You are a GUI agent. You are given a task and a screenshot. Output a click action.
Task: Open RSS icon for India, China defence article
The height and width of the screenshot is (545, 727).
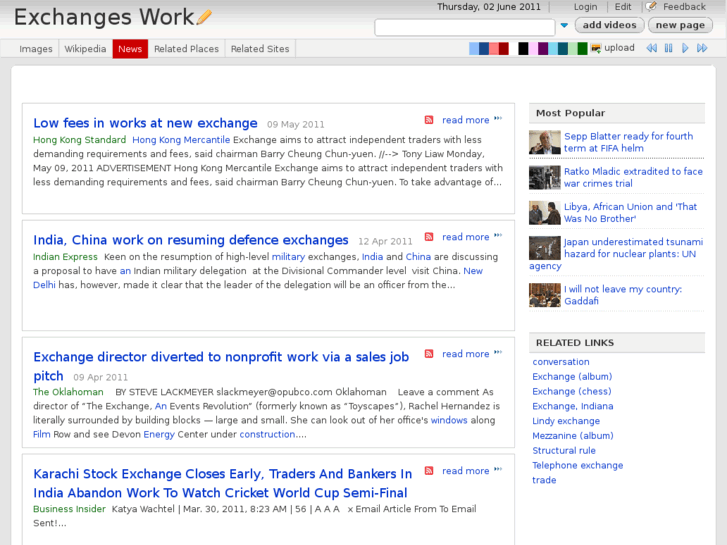pos(429,237)
